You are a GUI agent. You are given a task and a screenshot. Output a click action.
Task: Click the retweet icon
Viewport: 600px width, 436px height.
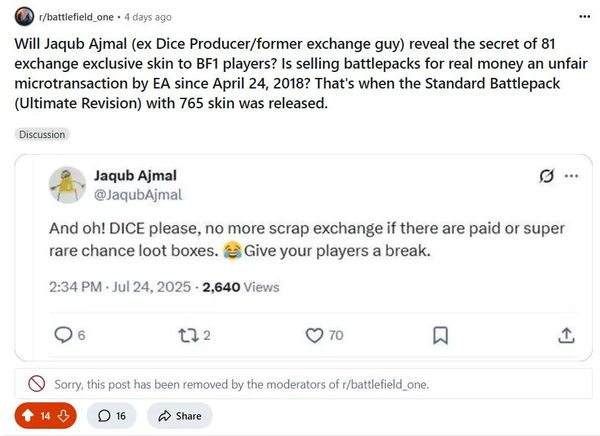pyautogui.click(x=185, y=335)
